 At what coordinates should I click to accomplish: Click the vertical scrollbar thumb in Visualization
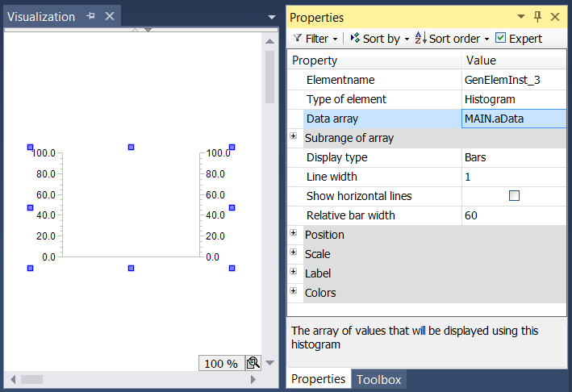click(x=270, y=77)
